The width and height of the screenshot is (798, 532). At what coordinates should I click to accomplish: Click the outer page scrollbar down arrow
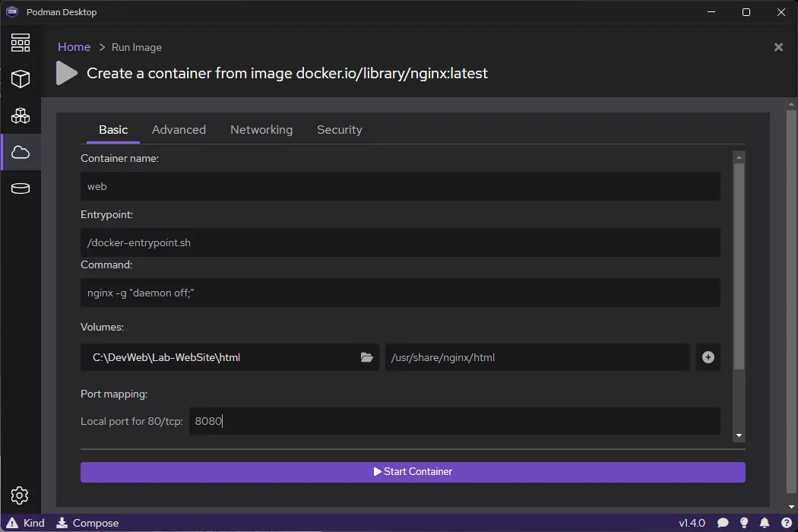pos(791,507)
